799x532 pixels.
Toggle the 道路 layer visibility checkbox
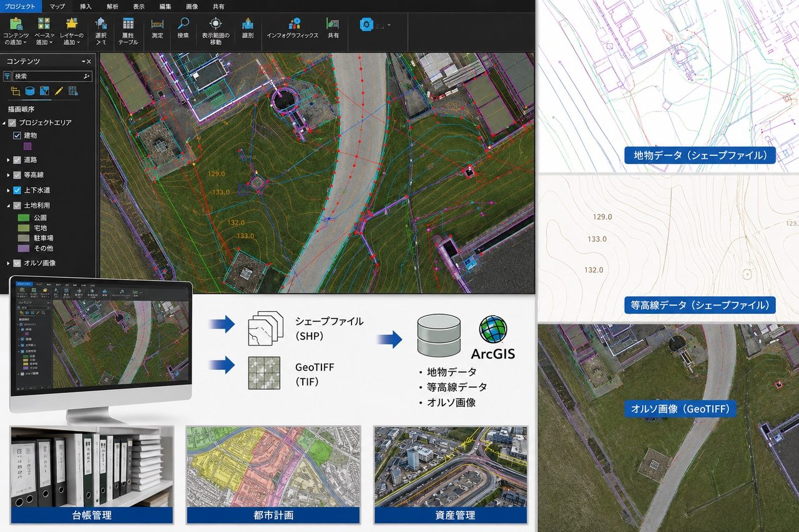17,160
